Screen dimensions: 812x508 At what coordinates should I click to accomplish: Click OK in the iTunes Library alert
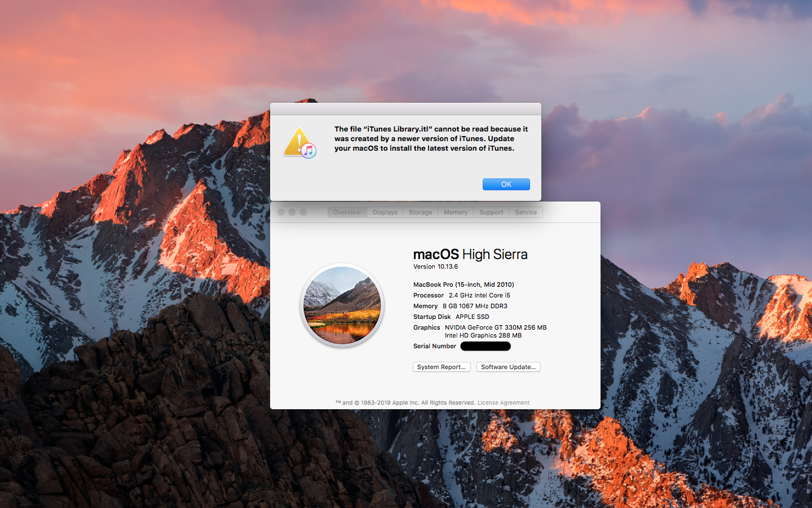pos(506,185)
